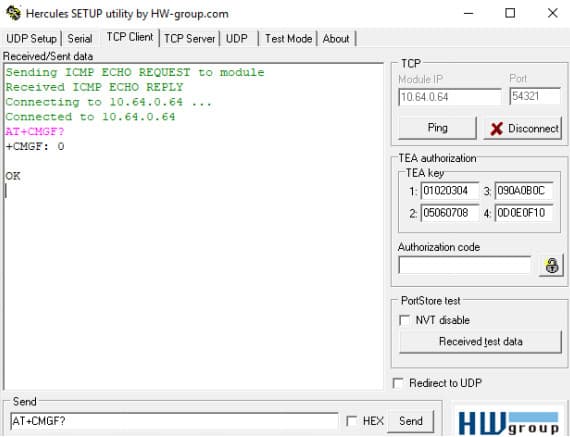The width and height of the screenshot is (570, 437).
Task: Click the Authorization code input field
Action: 465,265
